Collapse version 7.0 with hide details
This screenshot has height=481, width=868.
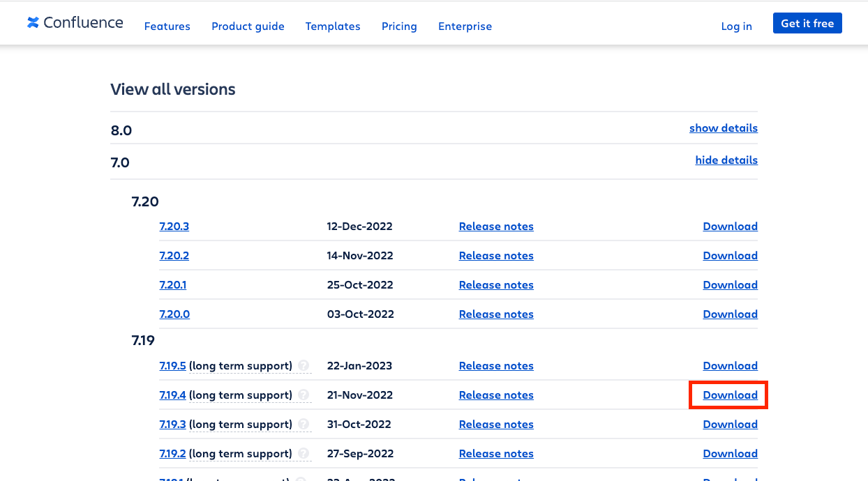tap(726, 160)
